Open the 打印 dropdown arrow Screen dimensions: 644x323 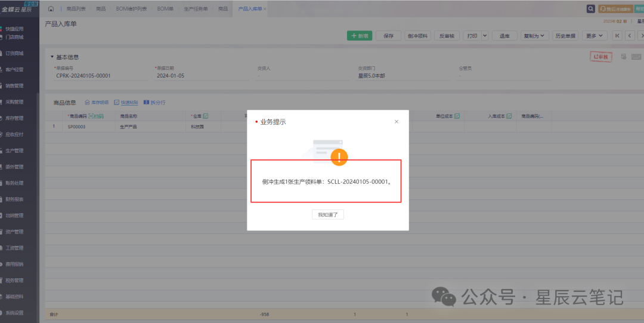(x=485, y=36)
